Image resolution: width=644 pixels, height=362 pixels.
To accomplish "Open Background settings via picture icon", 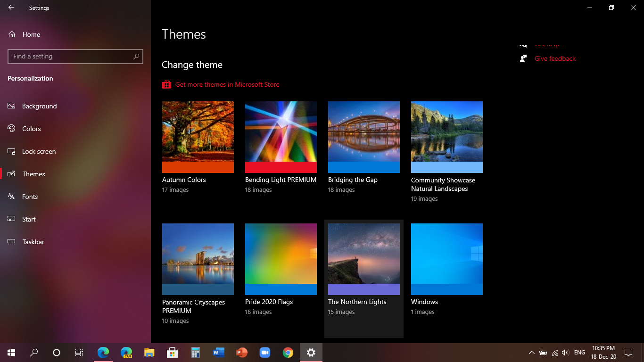I will [12, 106].
